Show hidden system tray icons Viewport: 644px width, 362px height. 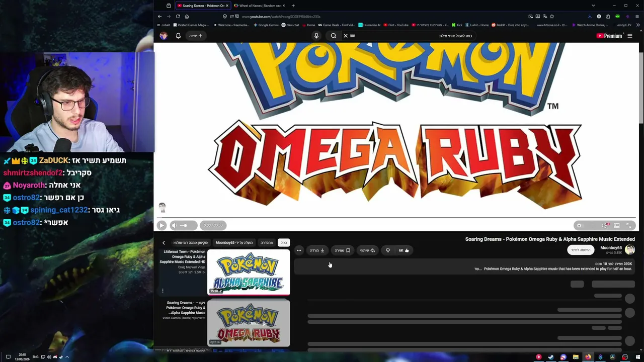[67, 357]
